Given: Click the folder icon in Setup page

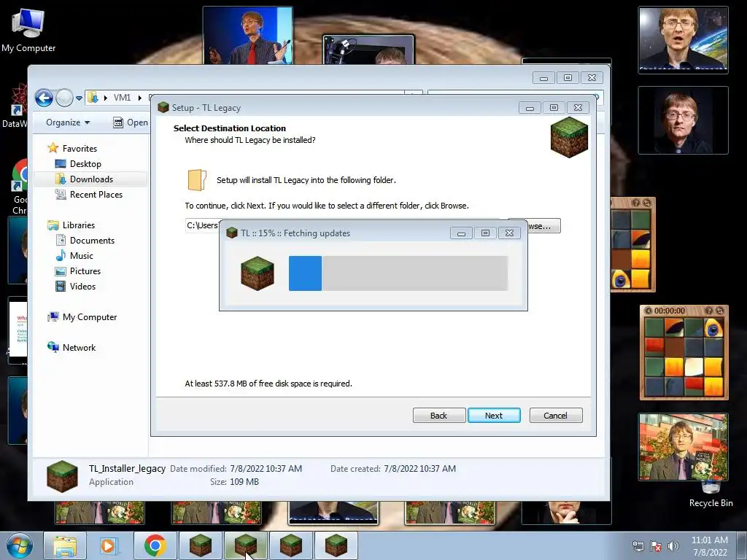Looking at the screenshot, I should click(x=197, y=180).
